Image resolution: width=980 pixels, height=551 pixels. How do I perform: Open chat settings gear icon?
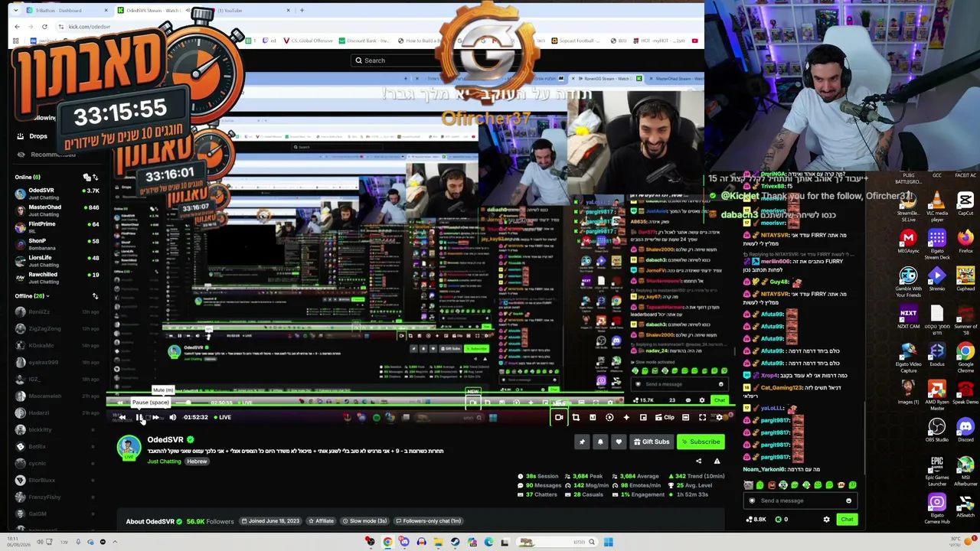coord(826,520)
